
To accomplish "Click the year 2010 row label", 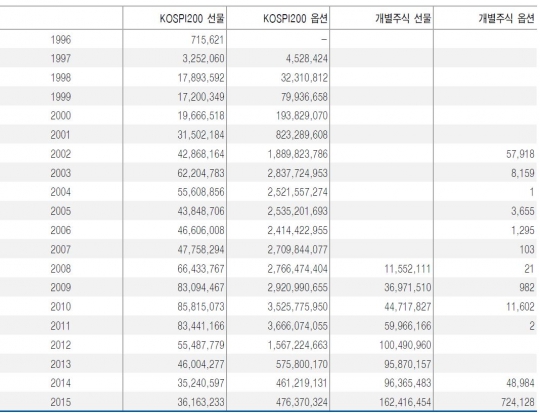I will point(61,307).
